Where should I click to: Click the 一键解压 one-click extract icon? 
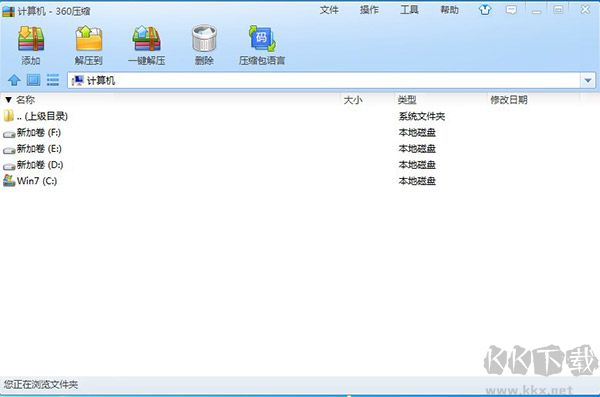tap(147, 38)
